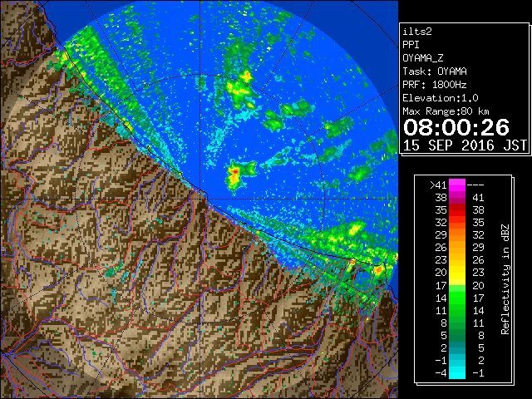This screenshot has width=532, height=399.
Task: Select the 'OYAMA_Z' product name text
Action: [x=423, y=58]
